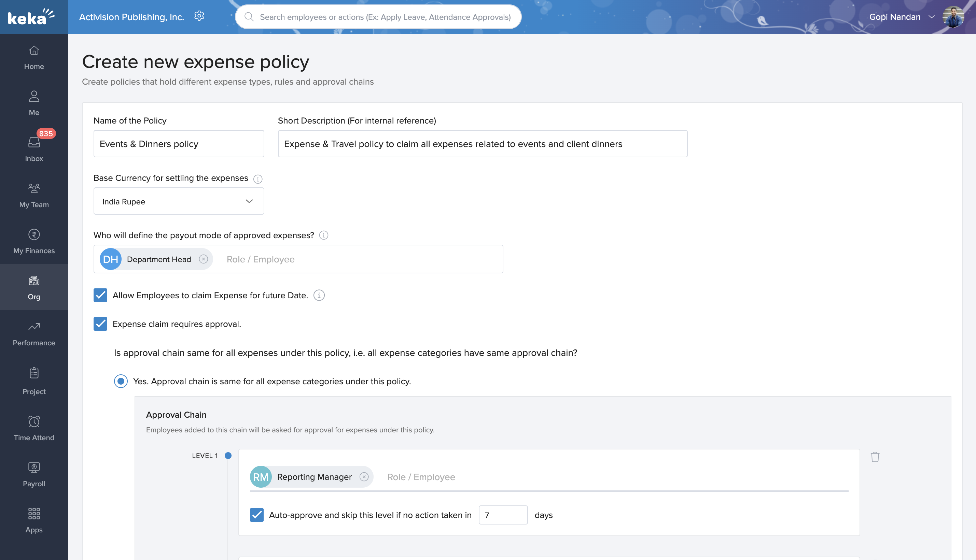This screenshot has width=976, height=560.
Task: Open the Gopi Nandan user menu chevron
Action: tap(931, 17)
